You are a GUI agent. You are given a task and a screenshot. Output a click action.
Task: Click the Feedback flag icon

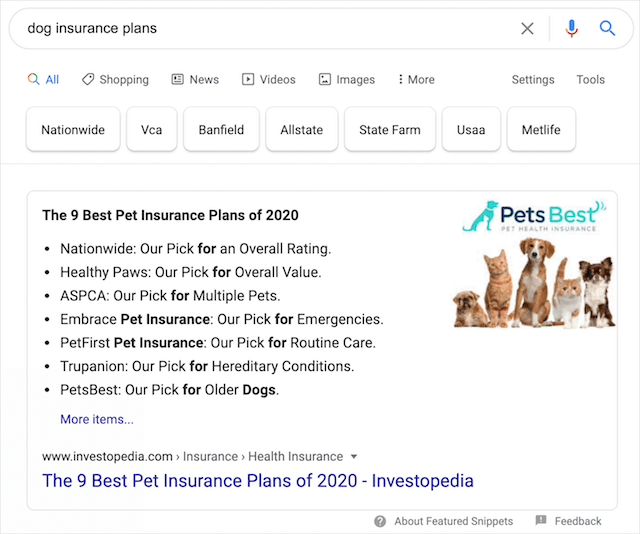pos(541,521)
